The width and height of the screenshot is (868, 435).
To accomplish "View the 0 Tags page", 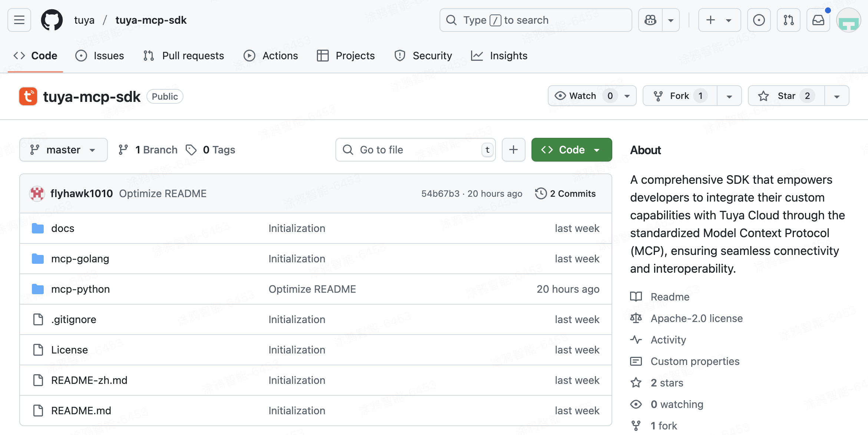I will 210,150.
